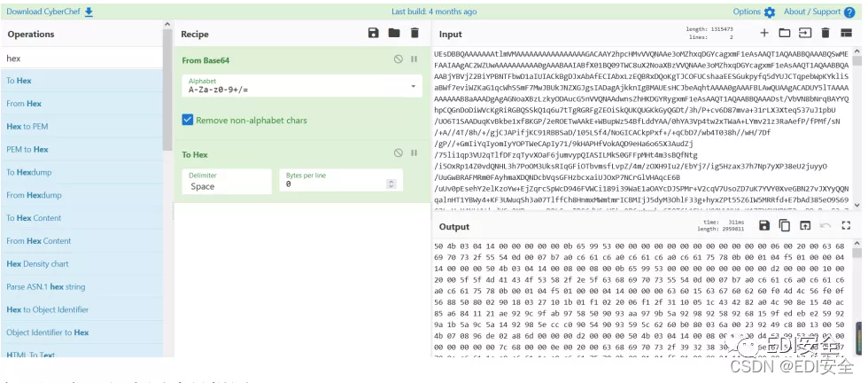Click the Last build: 4 months ago text
Viewport: 868px width, 383px height.
[434, 12]
